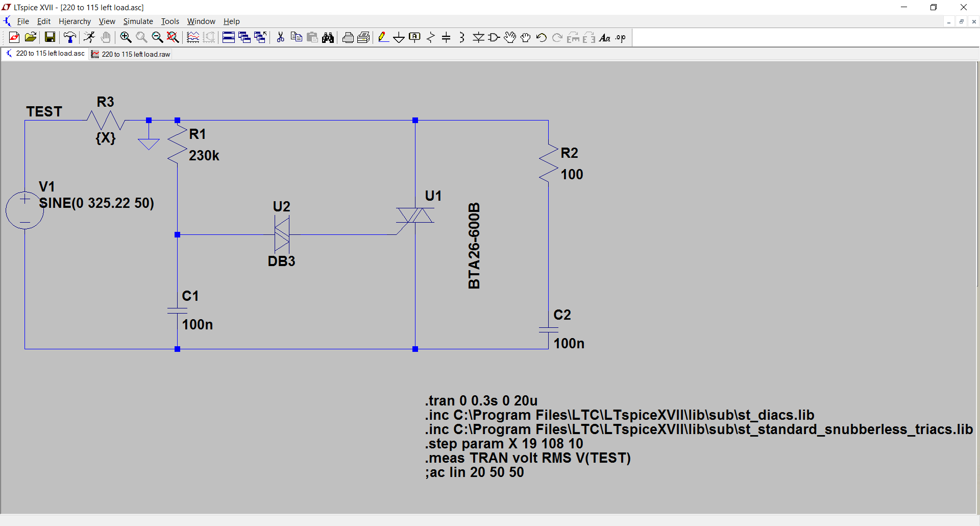Click the Hierarchy menu
This screenshot has width=980, height=526.
click(75, 21)
